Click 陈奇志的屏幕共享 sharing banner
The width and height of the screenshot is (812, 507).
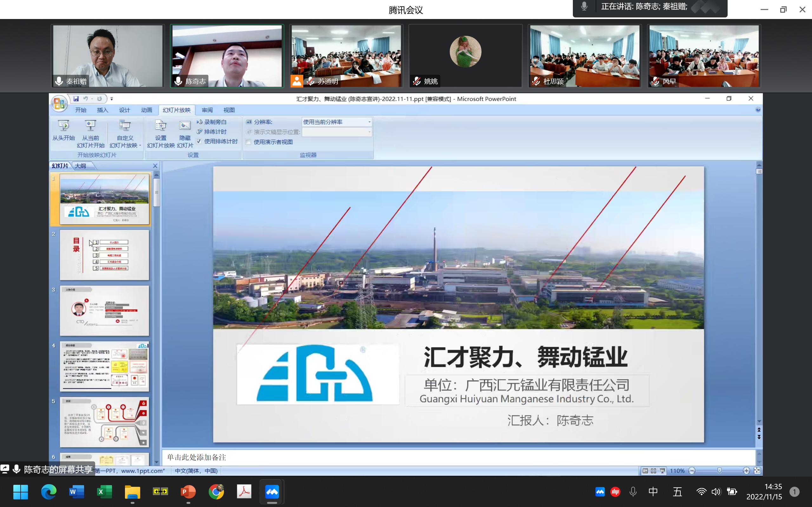tap(56, 470)
